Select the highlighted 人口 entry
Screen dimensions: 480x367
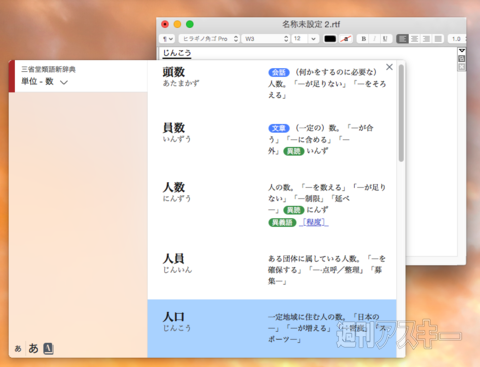coord(272,329)
